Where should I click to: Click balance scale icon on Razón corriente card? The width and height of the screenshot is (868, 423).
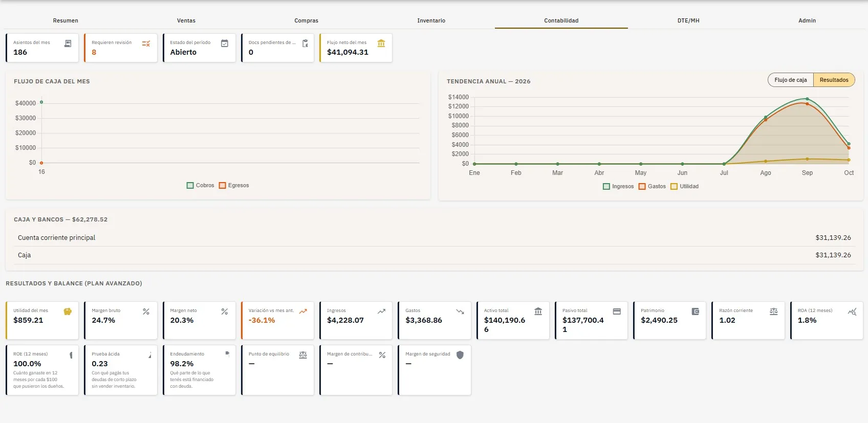pos(773,311)
